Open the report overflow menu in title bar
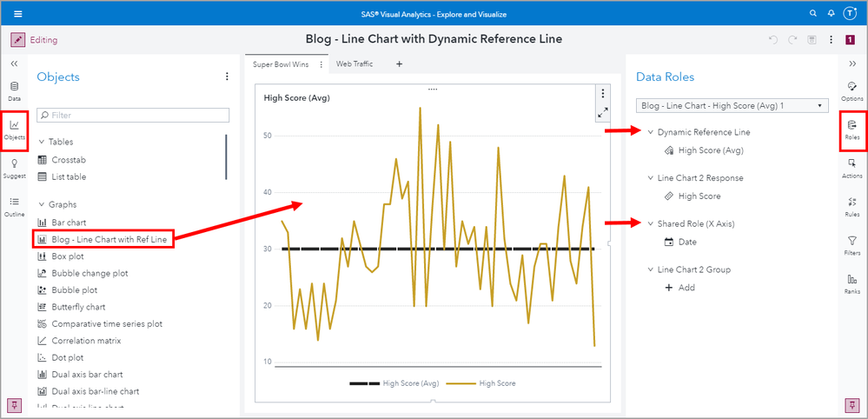The width and height of the screenshot is (868, 419). [x=831, y=40]
